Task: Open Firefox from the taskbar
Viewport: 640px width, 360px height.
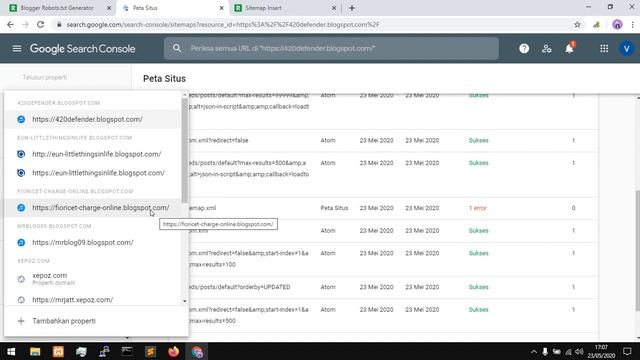Action: tap(173, 351)
